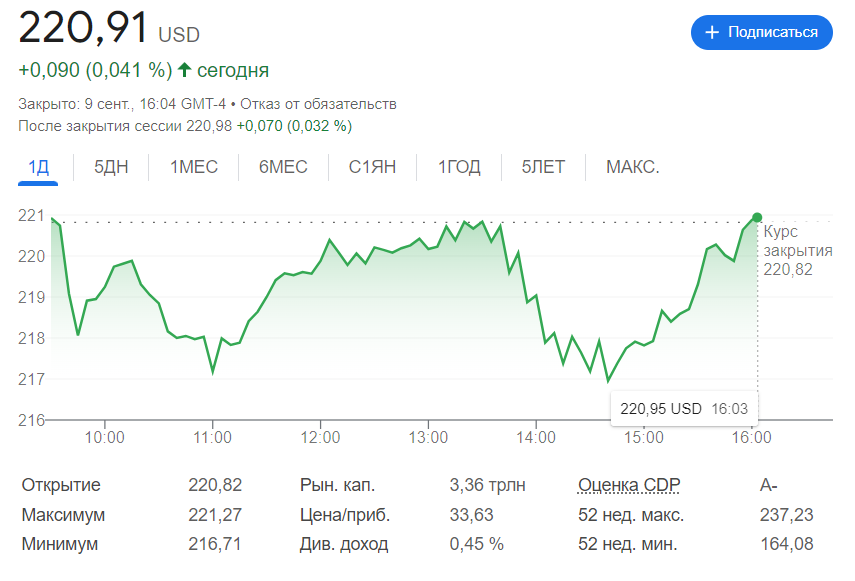Click the green endpoint dot on chart
Screen dimensions: 855x581
(756, 217)
